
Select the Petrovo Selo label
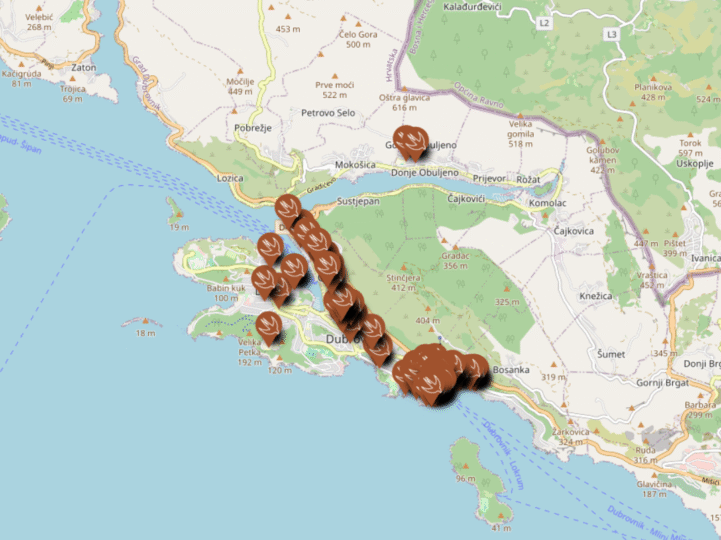[328, 113]
